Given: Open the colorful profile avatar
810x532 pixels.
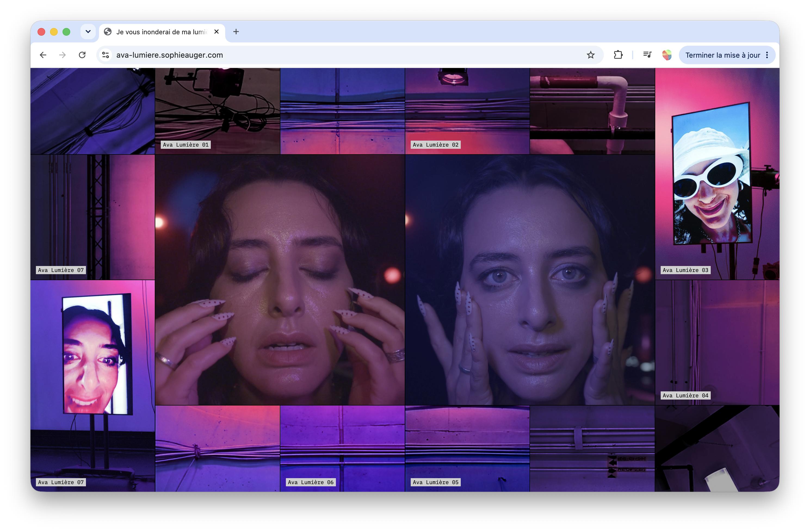Looking at the screenshot, I should 667,55.
